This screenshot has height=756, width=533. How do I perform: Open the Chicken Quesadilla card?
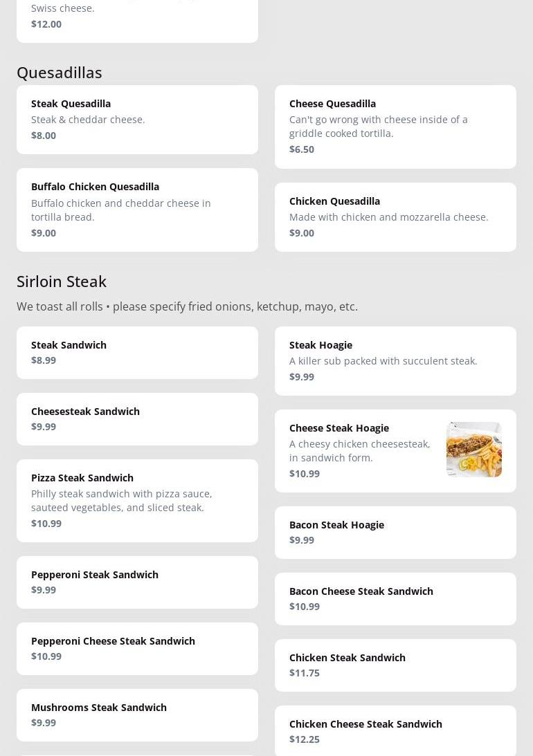(395, 216)
